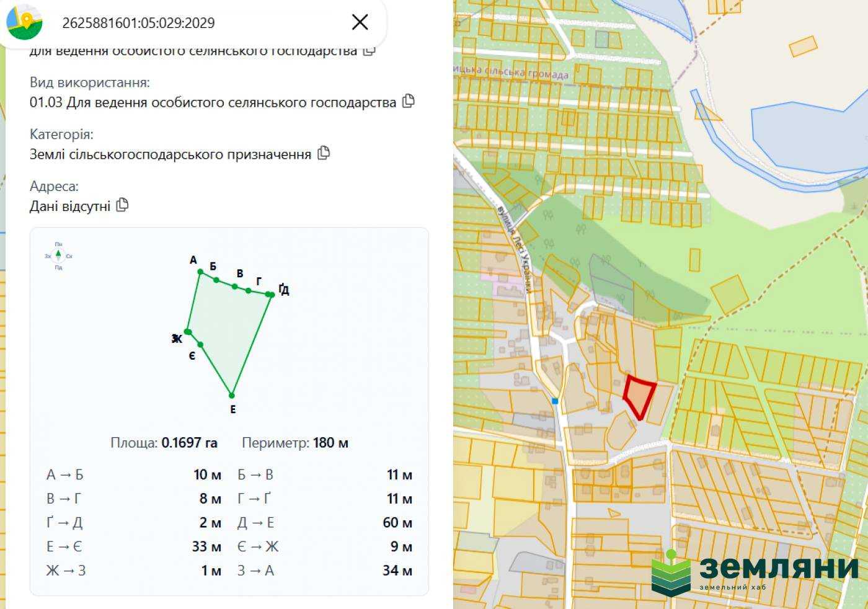Viewport: 868px width, 609px height.
Task: Copy the Вид використання value
Action: (x=408, y=101)
